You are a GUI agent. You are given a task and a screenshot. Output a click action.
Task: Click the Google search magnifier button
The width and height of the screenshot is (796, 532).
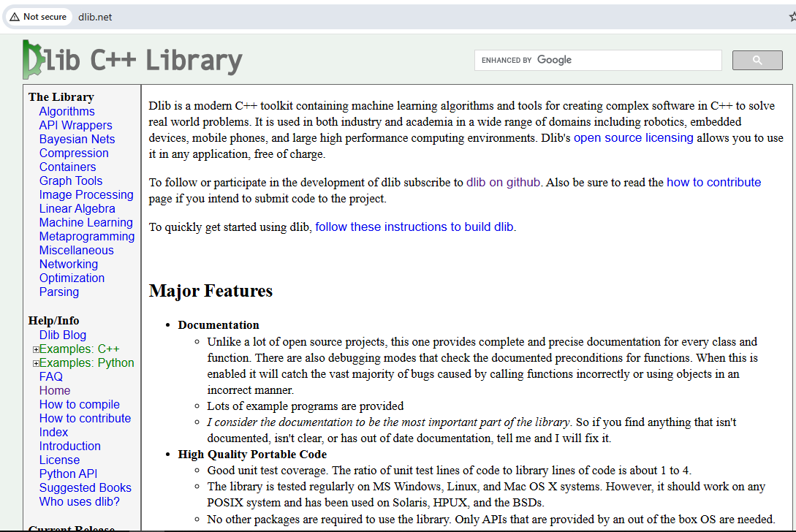coord(757,61)
